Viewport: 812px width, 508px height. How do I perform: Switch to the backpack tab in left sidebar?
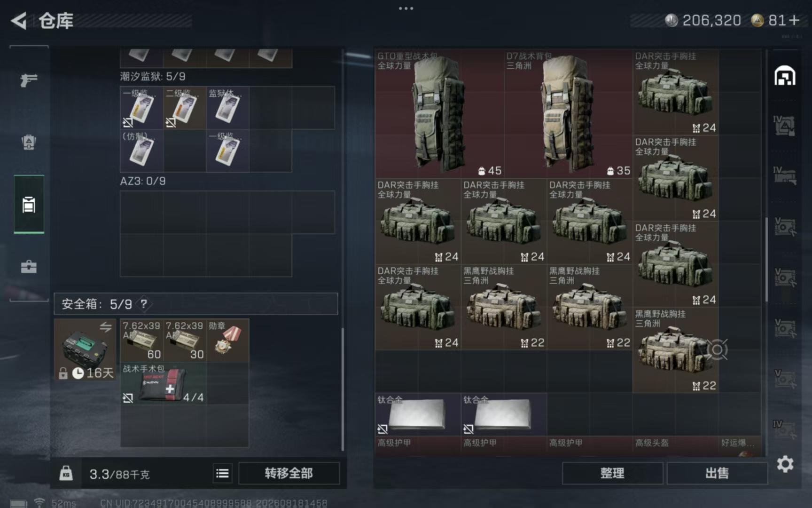click(29, 142)
